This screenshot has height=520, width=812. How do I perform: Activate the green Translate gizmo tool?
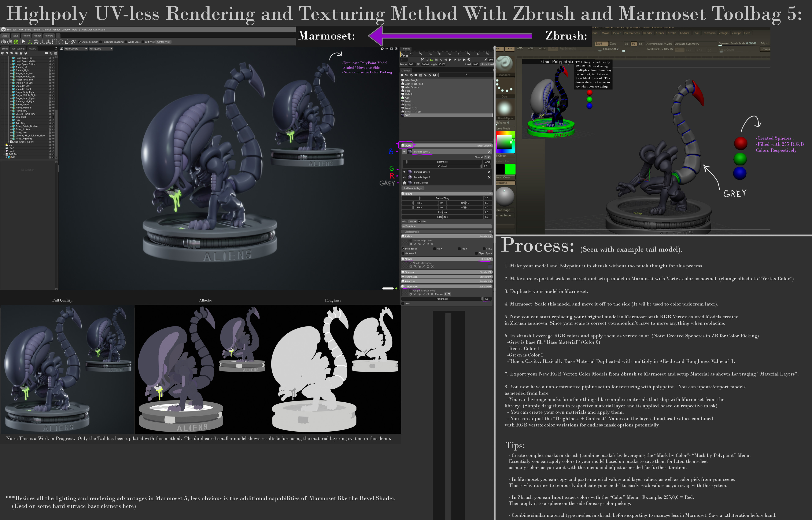tap(29, 42)
